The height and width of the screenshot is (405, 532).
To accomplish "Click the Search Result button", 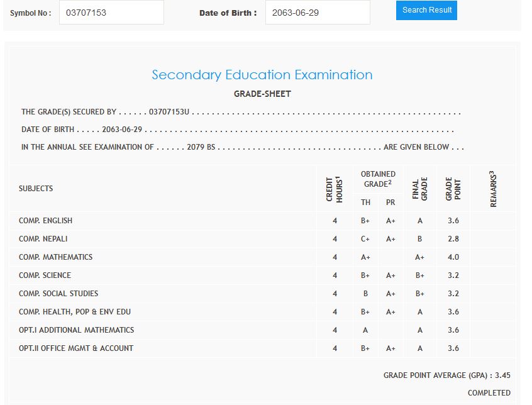I will click(426, 10).
